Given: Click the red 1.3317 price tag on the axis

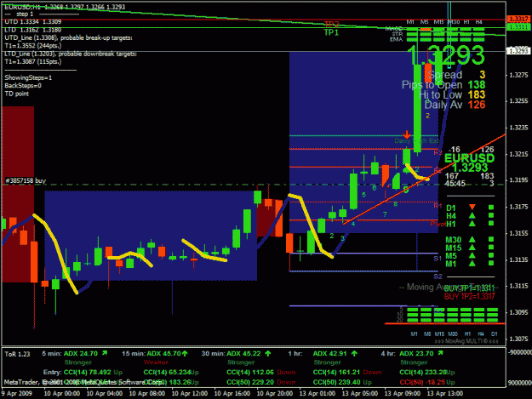Looking at the screenshot, I should coord(518,19).
